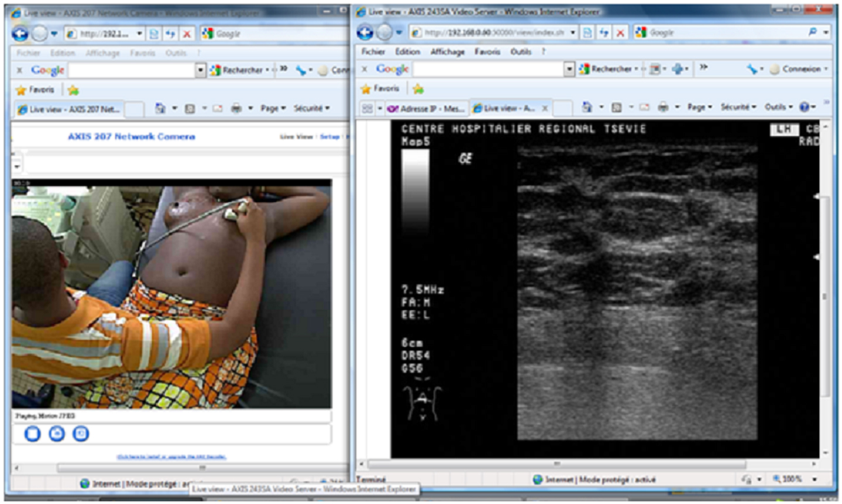Screen dimensions: 842x504
Task: Take a snapshot with the camera icon button
Action: click(x=57, y=434)
